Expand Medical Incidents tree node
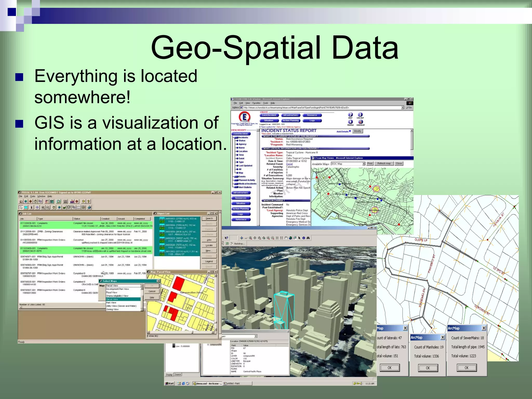Screen dimensions: 532x399 [236, 184]
